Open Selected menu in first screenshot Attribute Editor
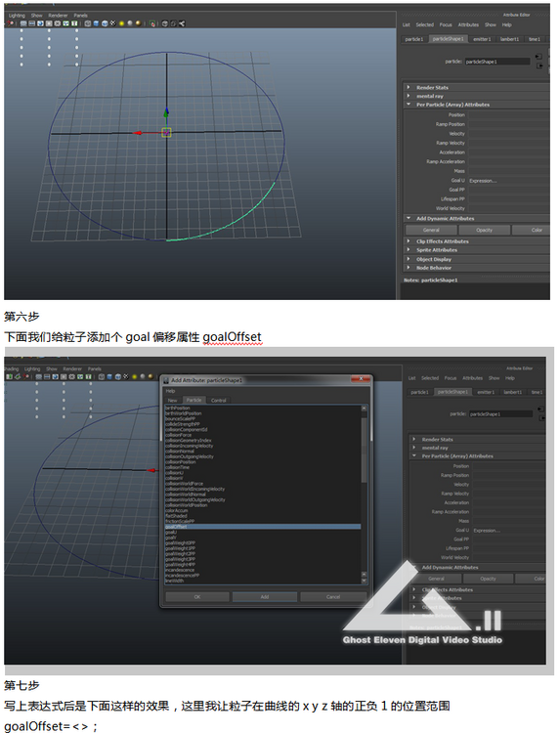 [x=425, y=24]
